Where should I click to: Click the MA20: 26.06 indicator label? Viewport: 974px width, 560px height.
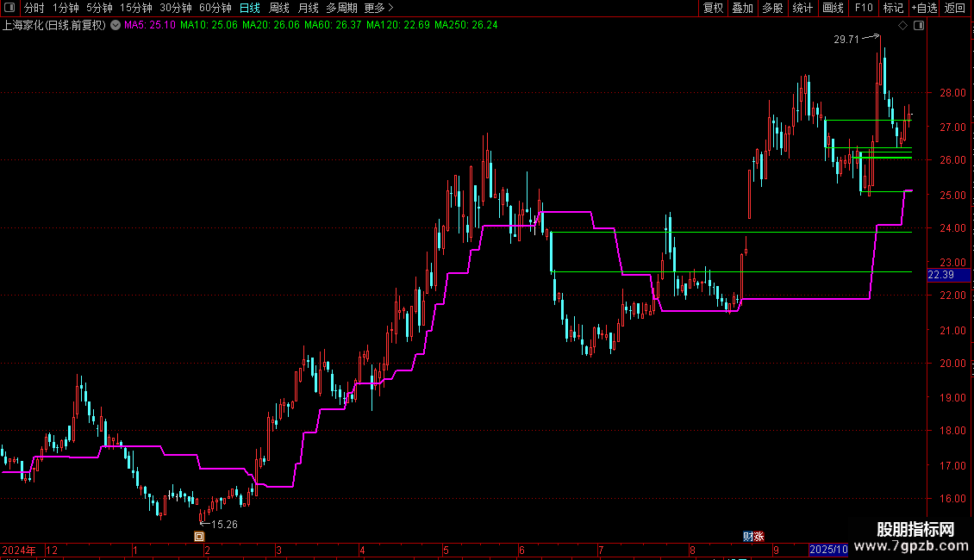click(x=271, y=25)
